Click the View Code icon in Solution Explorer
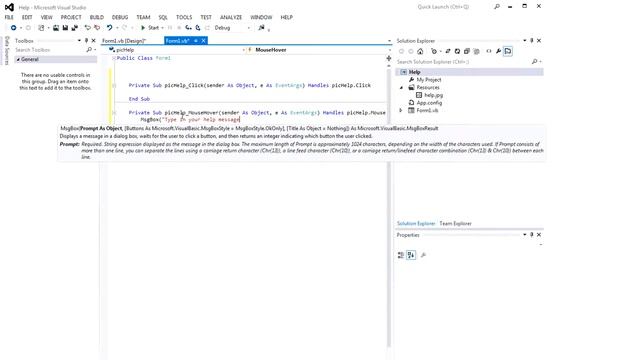640x360 pixels. (489, 51)
